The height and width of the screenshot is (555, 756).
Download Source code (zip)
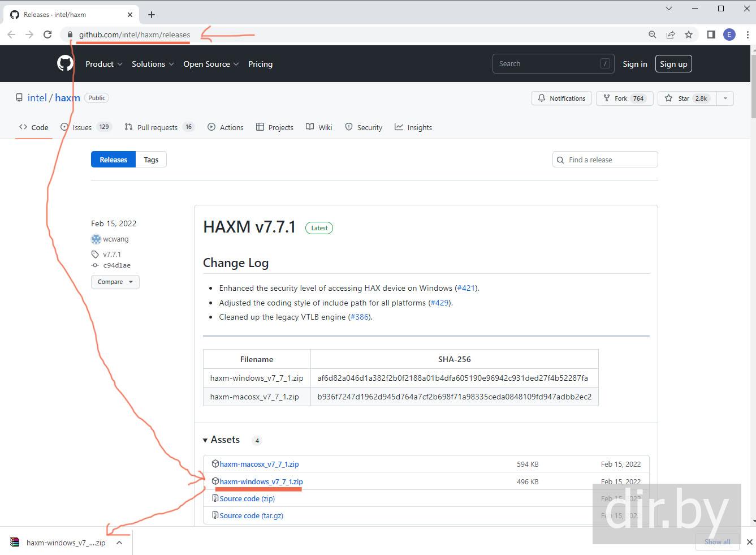(x=247, y=498)
